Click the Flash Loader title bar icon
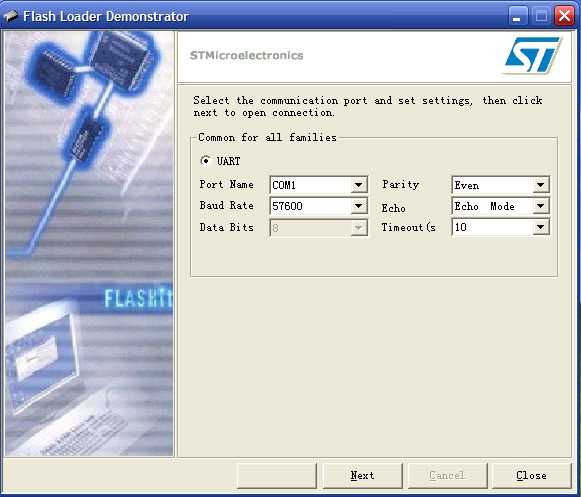The height and width of the screenshot is (497, 581). [10, 16]
